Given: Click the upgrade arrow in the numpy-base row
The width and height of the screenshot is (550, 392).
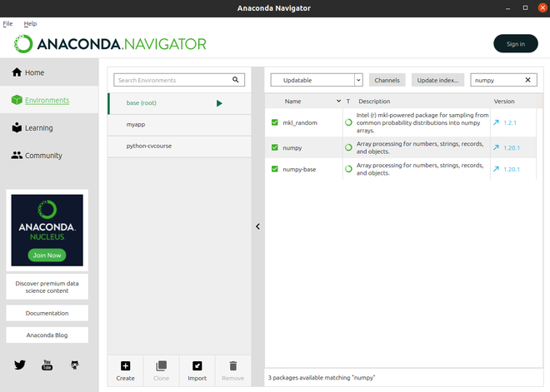Looking at the screenshot, I should tap(496, 169).
